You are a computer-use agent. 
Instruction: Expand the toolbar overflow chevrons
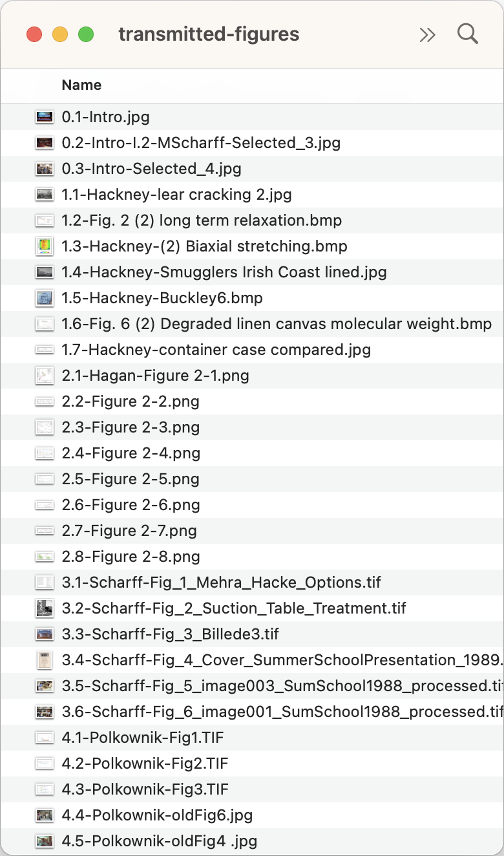tap(427, 34)
